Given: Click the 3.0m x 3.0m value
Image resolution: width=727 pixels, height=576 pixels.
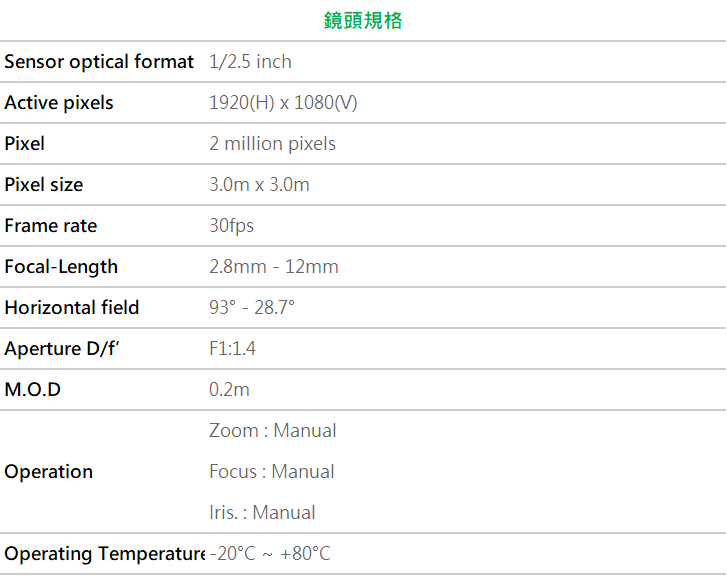Looking at the screenshot, I should click(x=259, y=185).
